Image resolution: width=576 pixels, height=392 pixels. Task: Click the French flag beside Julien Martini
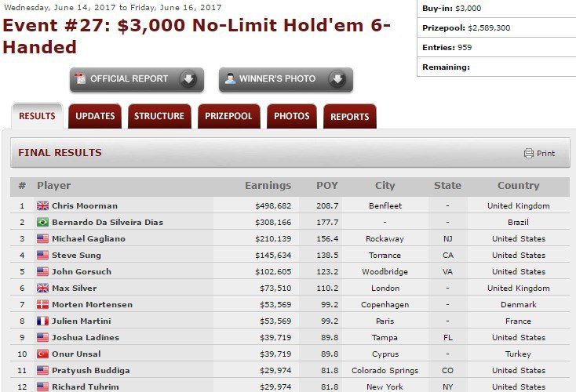(x=42, y=321)
